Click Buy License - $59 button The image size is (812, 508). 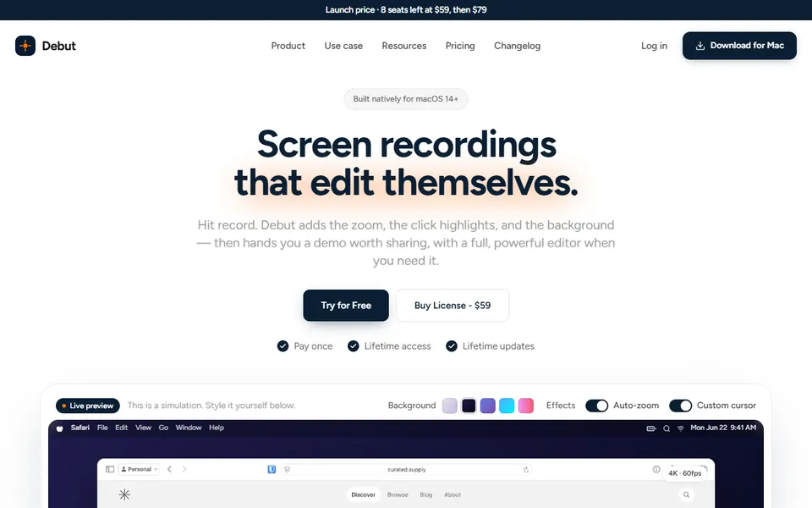click(452, 306)
